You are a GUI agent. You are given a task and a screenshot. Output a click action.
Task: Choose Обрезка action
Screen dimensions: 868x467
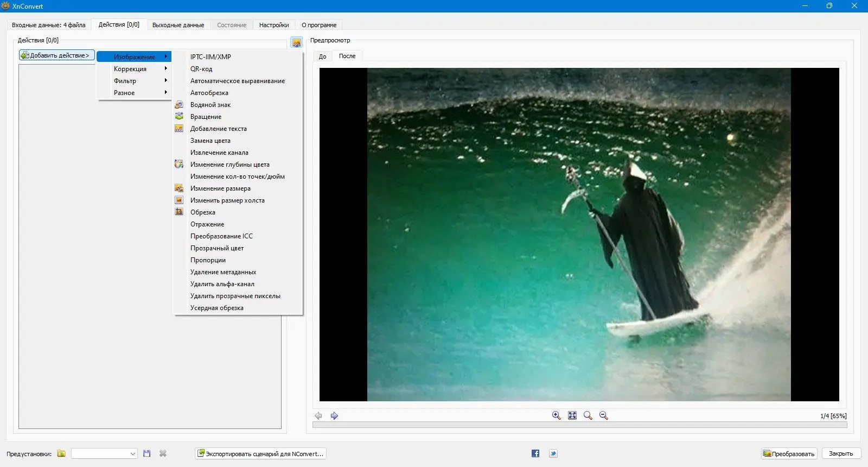238,212
